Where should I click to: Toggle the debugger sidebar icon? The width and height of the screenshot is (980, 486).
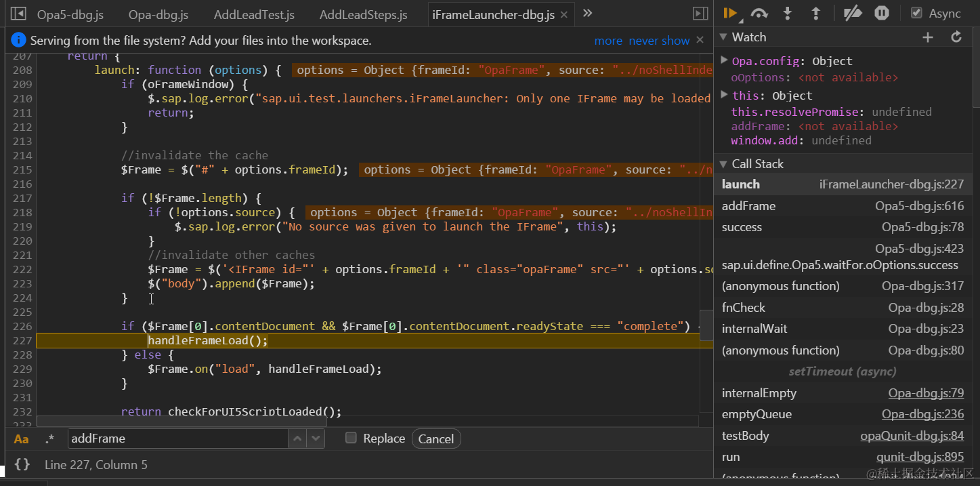[x=700, y=14]
